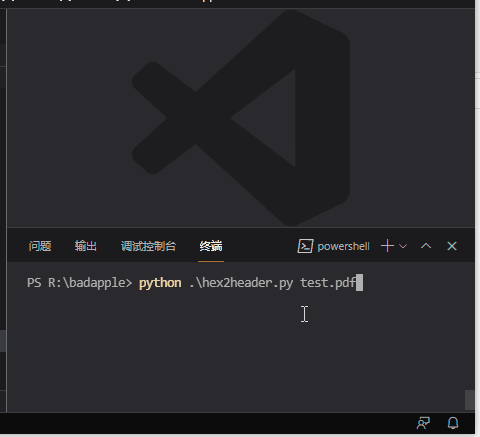Click test.pdf in the terminal command
Viewport: 480px width, 437px height.
pos(328,283)
